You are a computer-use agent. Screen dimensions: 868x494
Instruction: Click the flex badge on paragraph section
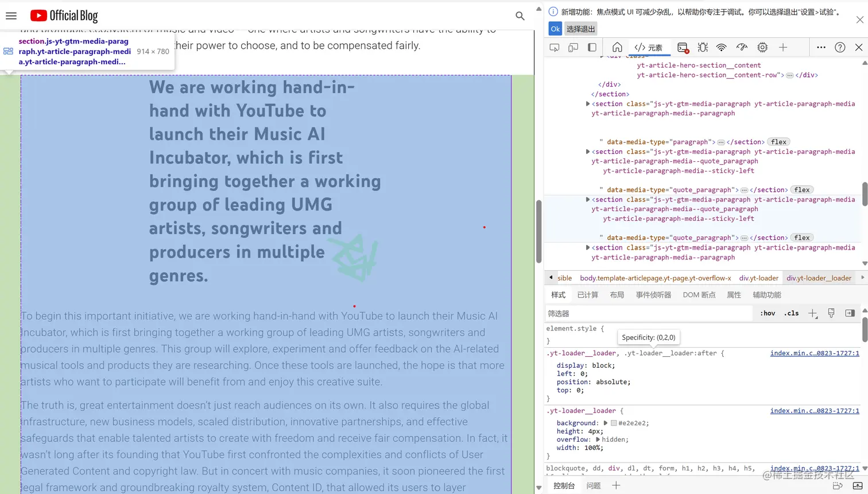point(779,142)
